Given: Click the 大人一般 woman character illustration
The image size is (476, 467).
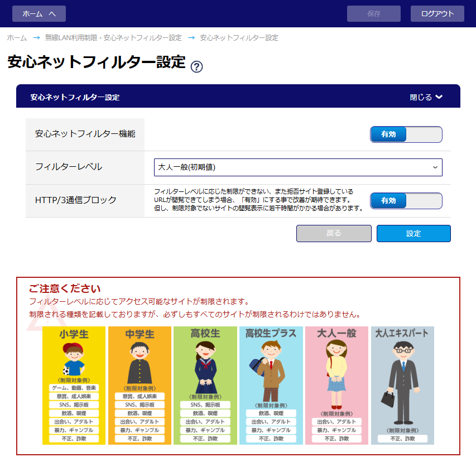Looking at the screenshot, I should [336, 374].
